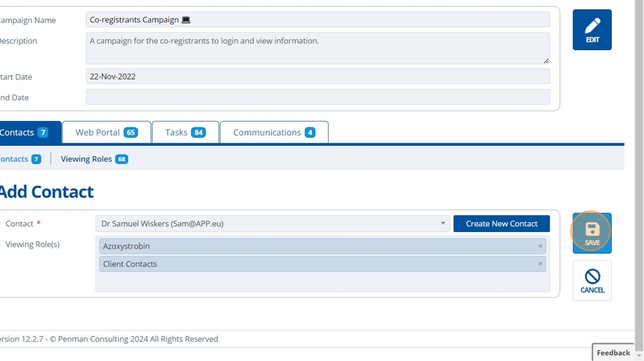The image size is (644, 361).
Task: Click the scrollbar down arrow
Action: coord(639,355)
